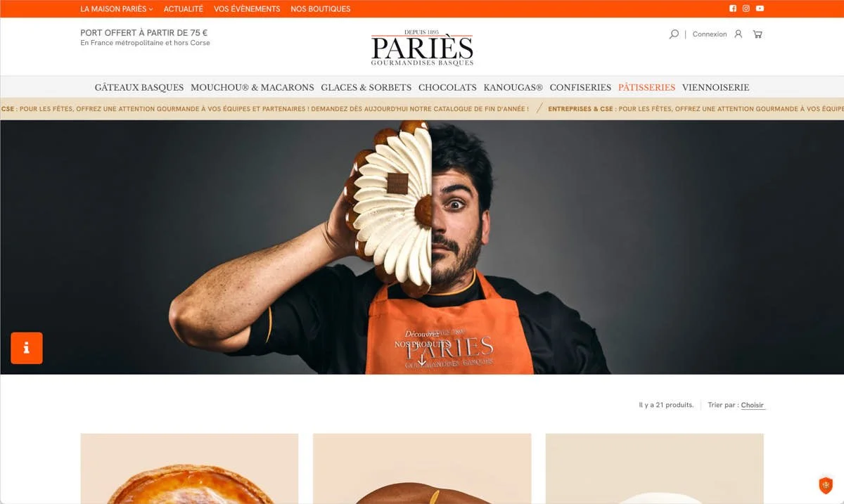Image resolution: width=844 pixels, height=504 pixels.
Task: Click the user account icon
Action: [x=738, y=34]
